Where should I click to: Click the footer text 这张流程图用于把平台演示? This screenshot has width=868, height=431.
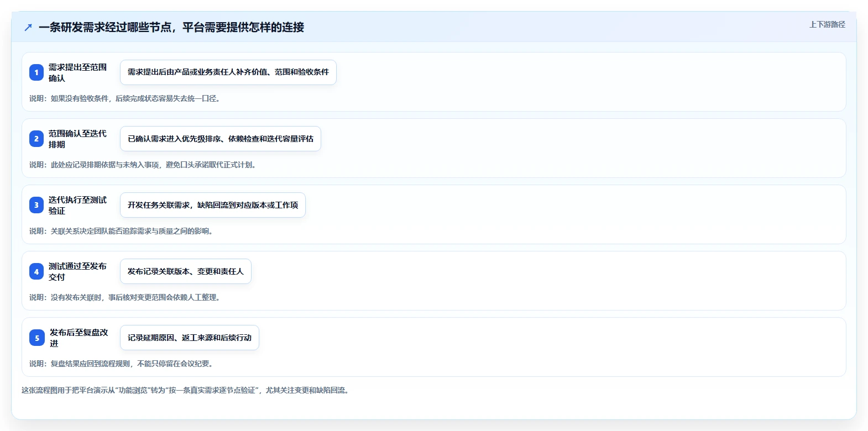pos(186,390)
